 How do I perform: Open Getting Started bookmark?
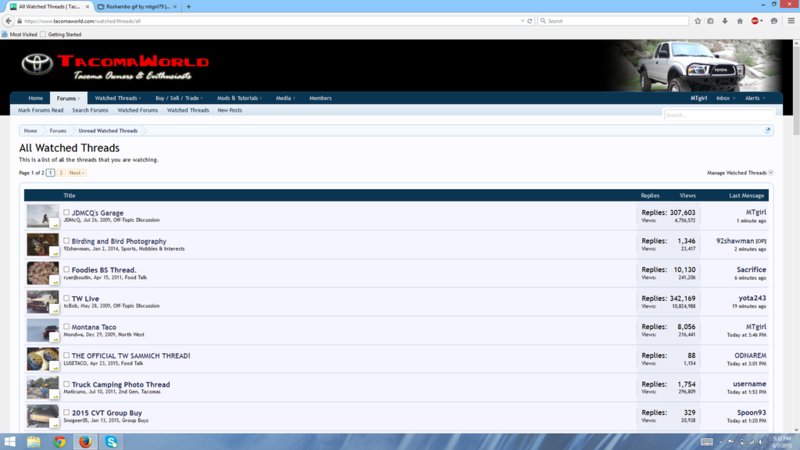(x=61, y=34)
